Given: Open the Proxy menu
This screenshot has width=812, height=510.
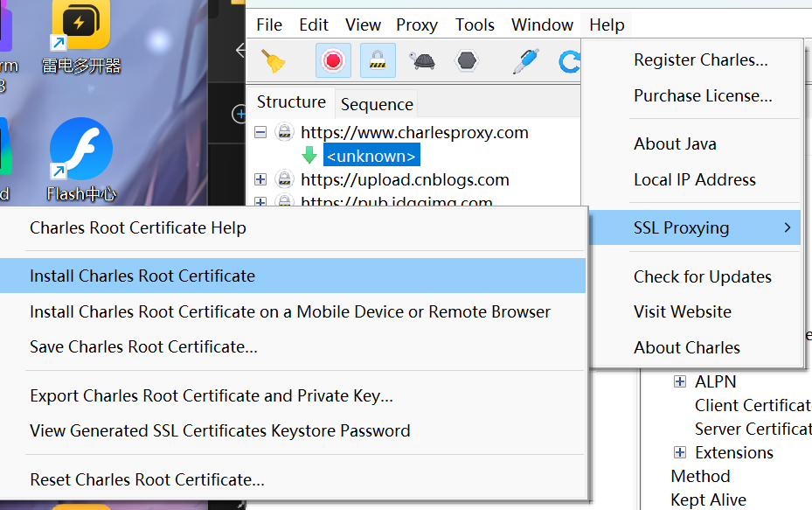Looking at the screenshot, I should pos(416,24).
